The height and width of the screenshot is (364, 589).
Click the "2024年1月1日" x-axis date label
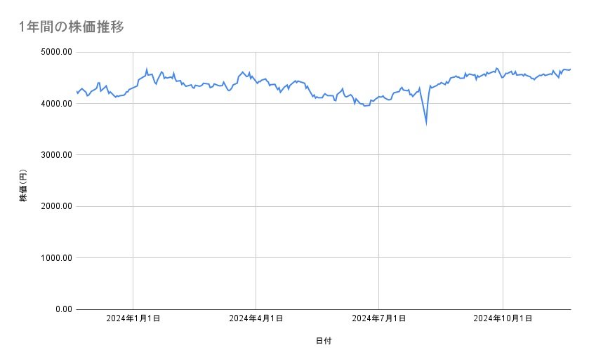(x=133, y=319)
